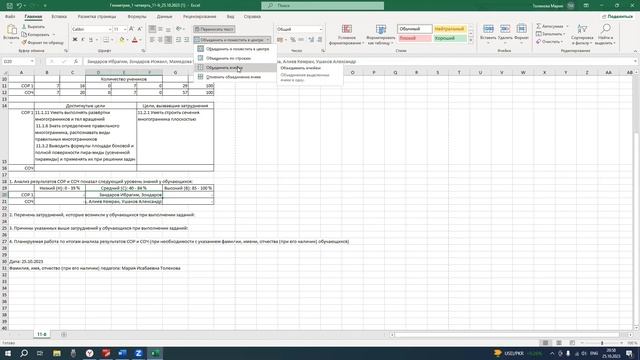Click the text orientation icon
The width and height of the screenshot is (640, 360).
point(179,29)
